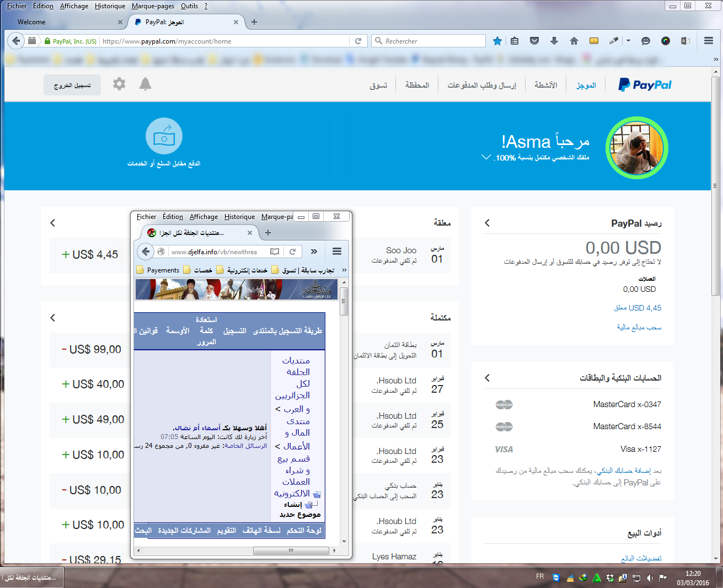This screenshot has height=588, width=723.
Task: Expand the profile completion 100% chevron
Action: click(x=486, y=157)
